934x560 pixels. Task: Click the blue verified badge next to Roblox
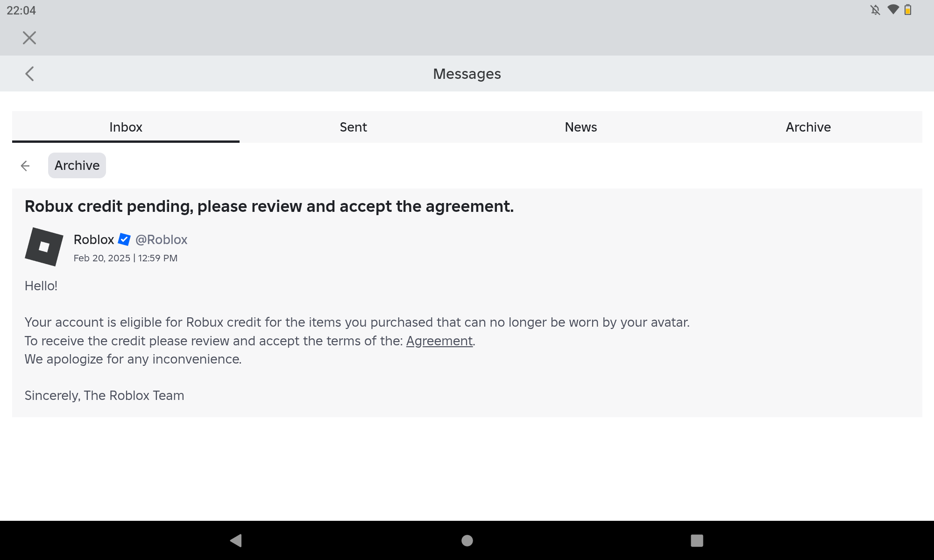124,239
